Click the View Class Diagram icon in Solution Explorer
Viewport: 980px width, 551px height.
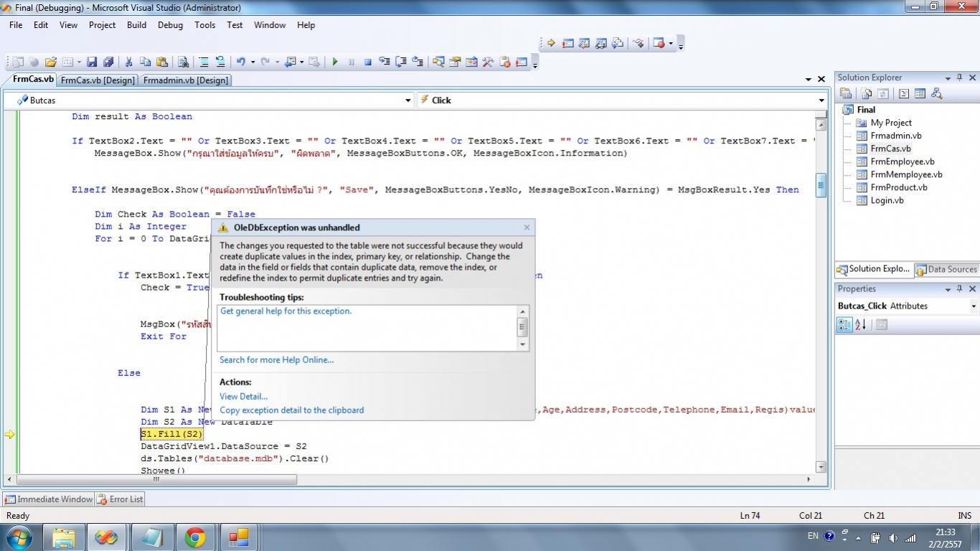pyautogui.click(x=936, y=93)
